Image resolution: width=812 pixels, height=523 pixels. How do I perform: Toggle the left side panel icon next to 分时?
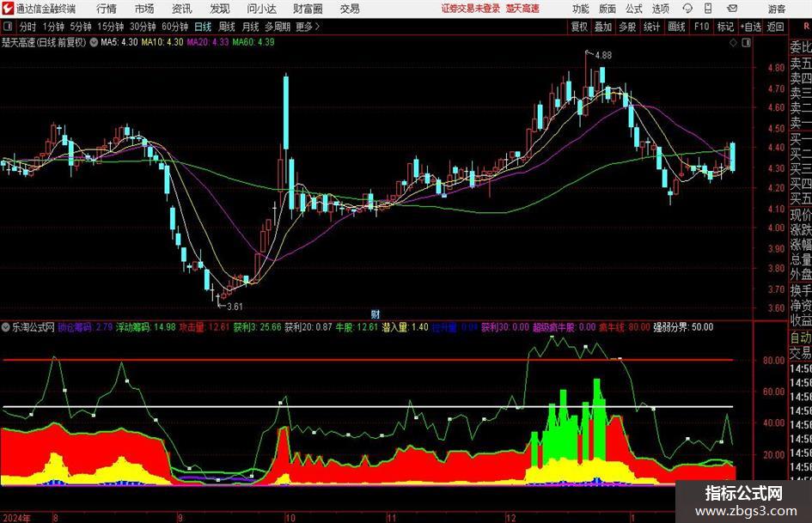7,27
